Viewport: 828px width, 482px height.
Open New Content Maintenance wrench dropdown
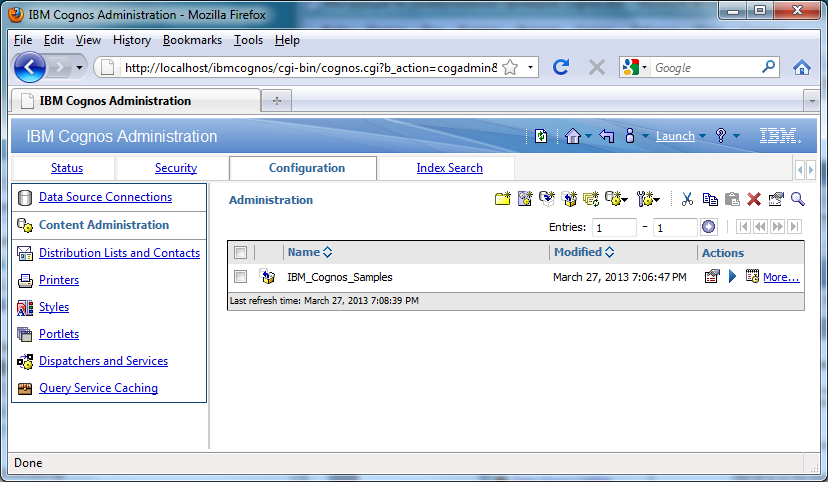pyautogui.click(x=648, y=199)
